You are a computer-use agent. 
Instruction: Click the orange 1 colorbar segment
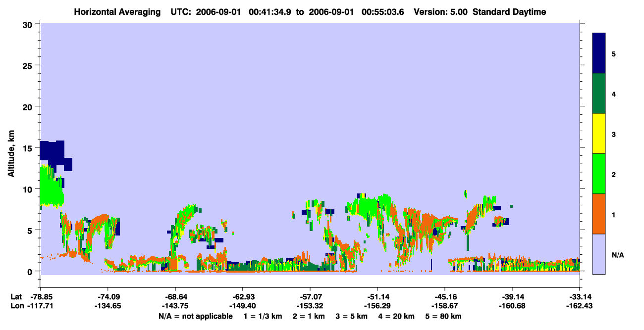click(x=599, y=214)
